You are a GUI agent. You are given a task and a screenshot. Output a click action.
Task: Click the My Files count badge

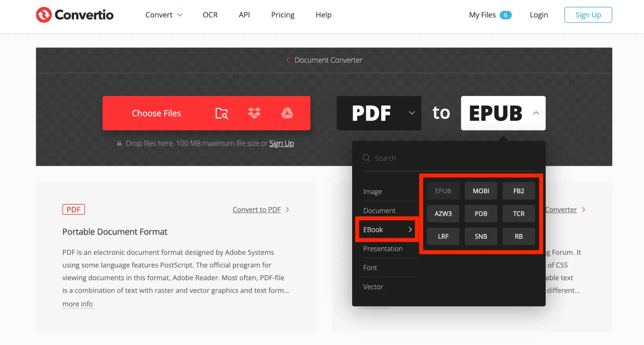click(505, 15)
